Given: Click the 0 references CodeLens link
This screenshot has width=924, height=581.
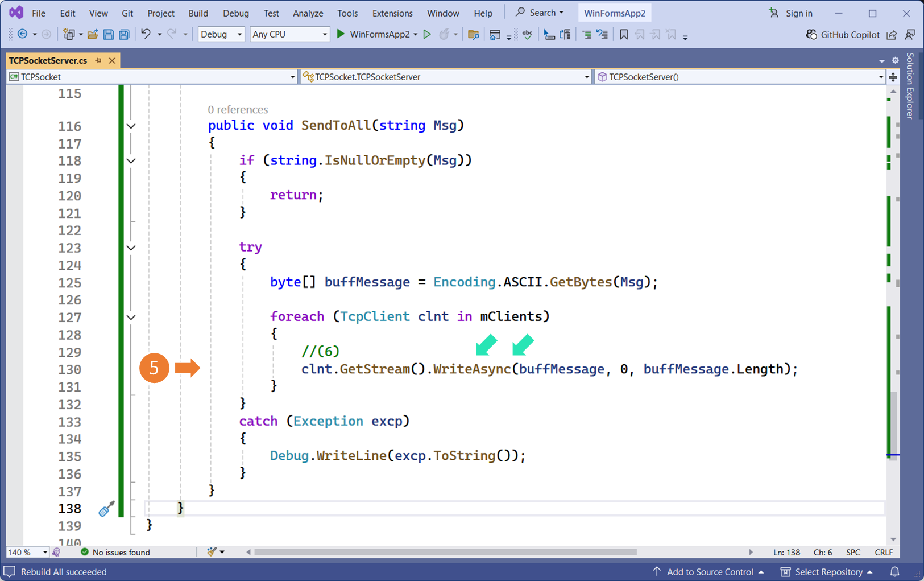Looking at the screenshot, I should [238, 109].
